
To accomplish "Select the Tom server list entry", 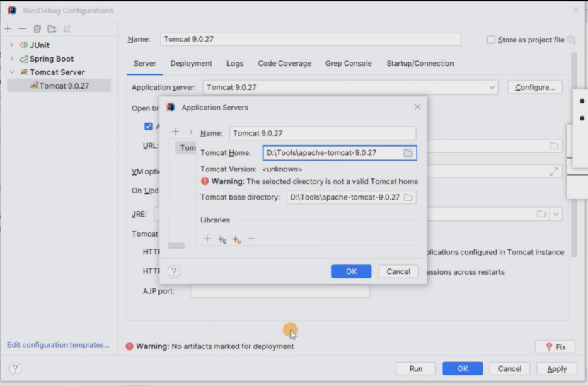I will click(x=185, y=147).
